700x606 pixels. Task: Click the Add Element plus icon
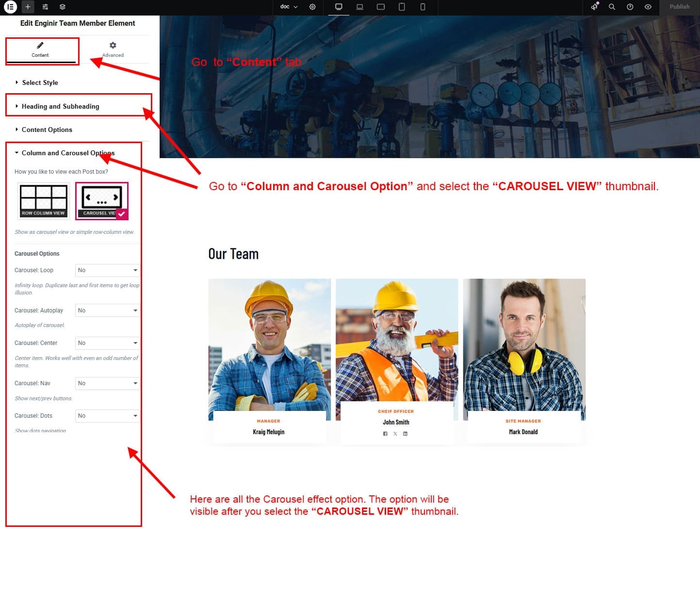tap(28, 7)
